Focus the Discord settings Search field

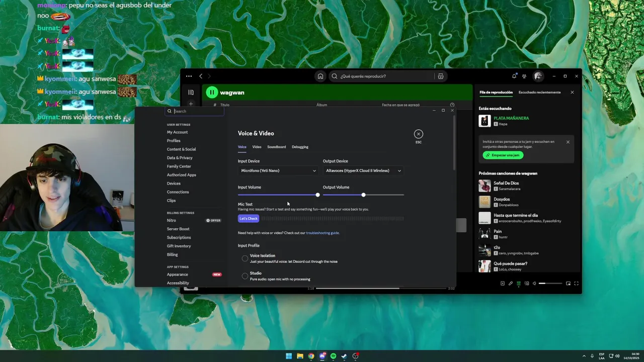195,111
